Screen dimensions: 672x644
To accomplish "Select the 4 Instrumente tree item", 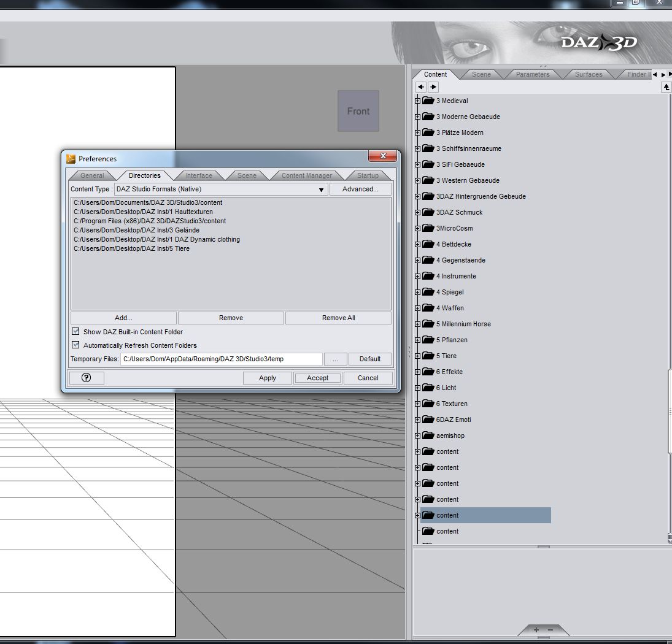I will click(x=456, y=276).
